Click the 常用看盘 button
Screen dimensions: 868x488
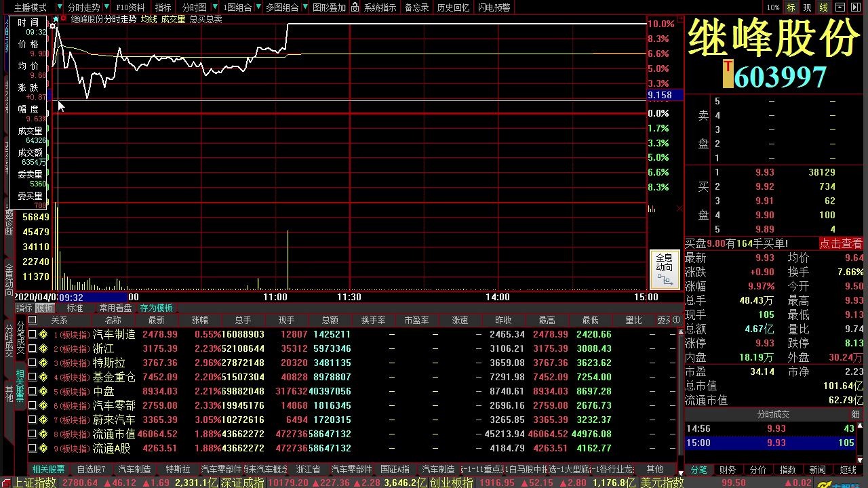(116, 308)
